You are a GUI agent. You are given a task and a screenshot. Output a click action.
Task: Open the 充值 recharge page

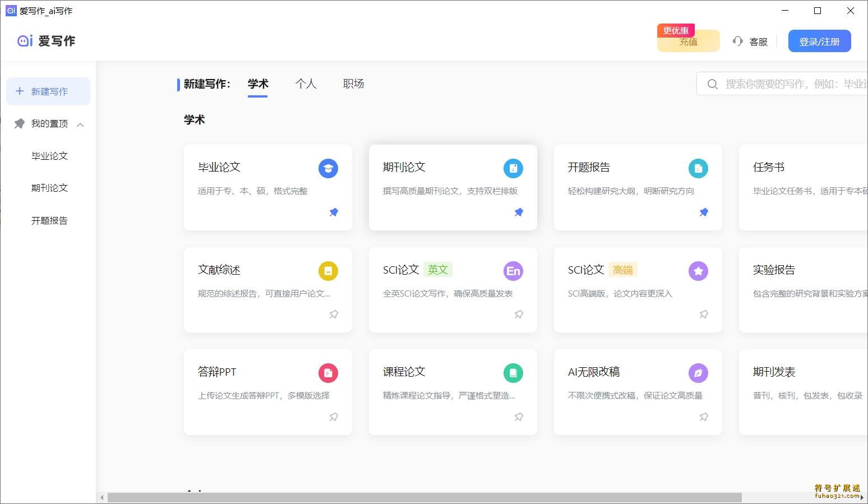(x=688, y=41)
